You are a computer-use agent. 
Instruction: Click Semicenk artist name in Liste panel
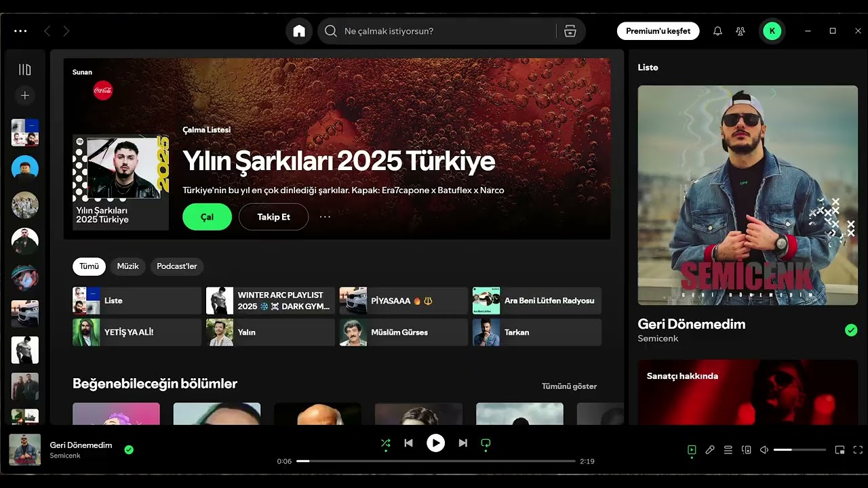(x=658, y=338)
